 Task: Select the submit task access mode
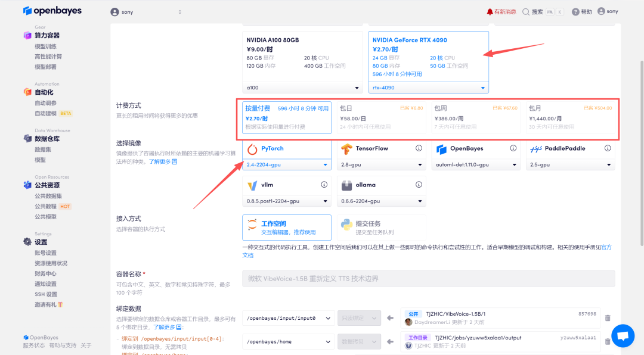point(382,228)
